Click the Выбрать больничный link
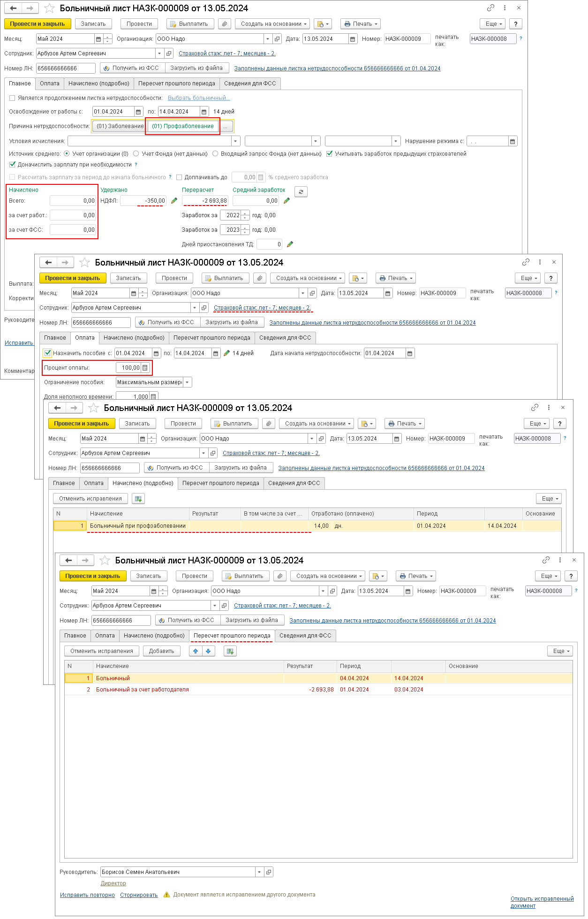The image size is (588, 919). point(199,98)
